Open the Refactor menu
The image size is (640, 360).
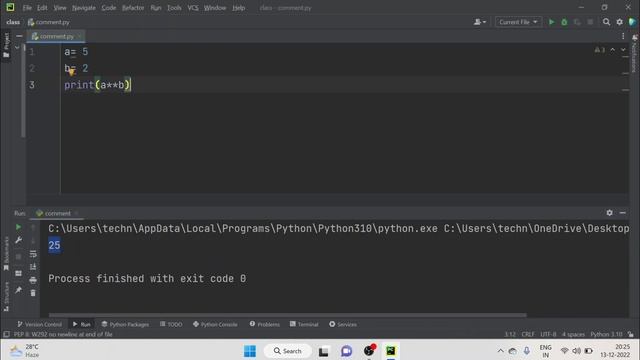tap(133, 8)
